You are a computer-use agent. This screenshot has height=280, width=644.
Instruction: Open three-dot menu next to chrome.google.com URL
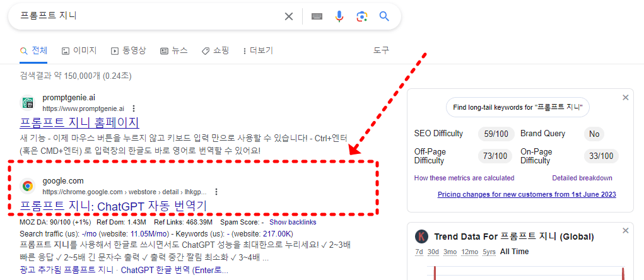pyautogui.click(x=216, y=192)
